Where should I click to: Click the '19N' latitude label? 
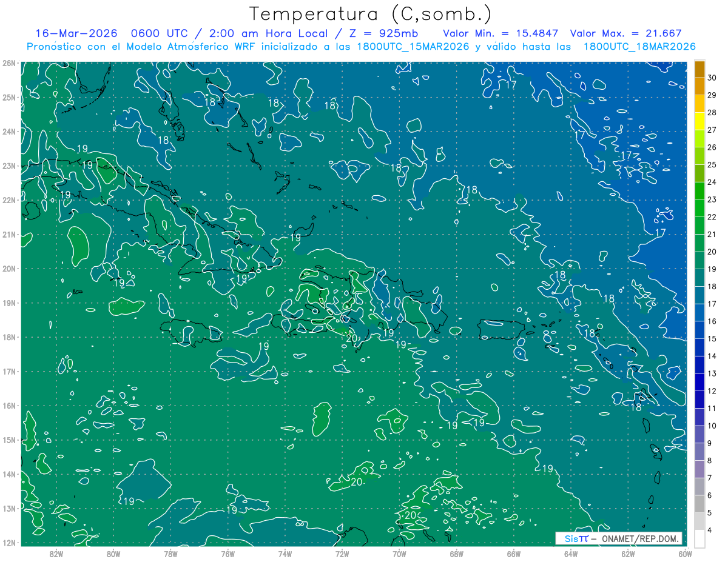pyautogui.click(x=9, y=303)
